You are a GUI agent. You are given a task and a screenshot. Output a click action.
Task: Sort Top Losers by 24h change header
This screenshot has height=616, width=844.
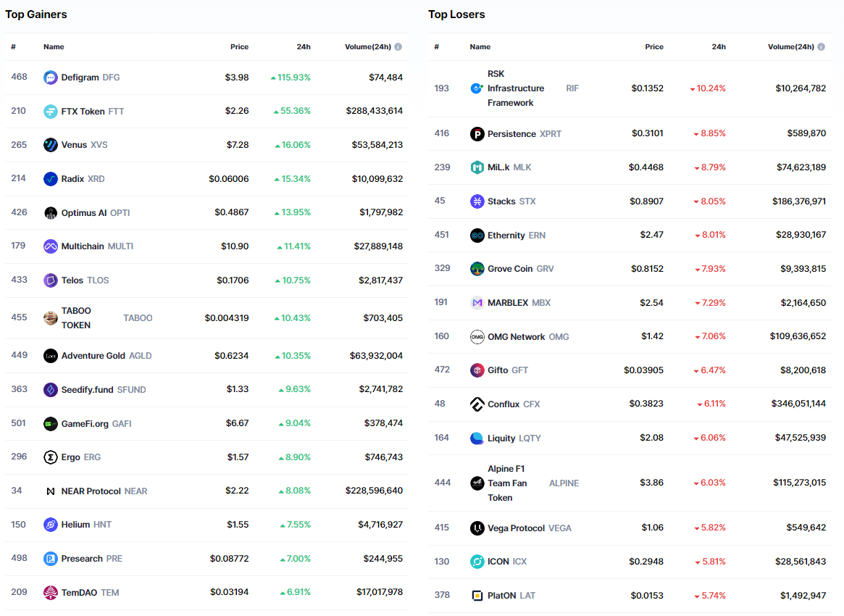click(718, 47)
